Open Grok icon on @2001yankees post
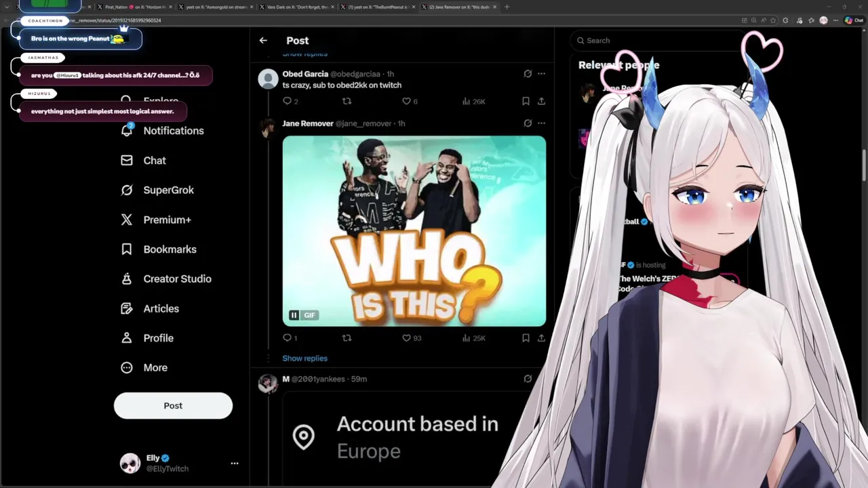868x488 pixels. pyautogui.click(x=528, y=379)
